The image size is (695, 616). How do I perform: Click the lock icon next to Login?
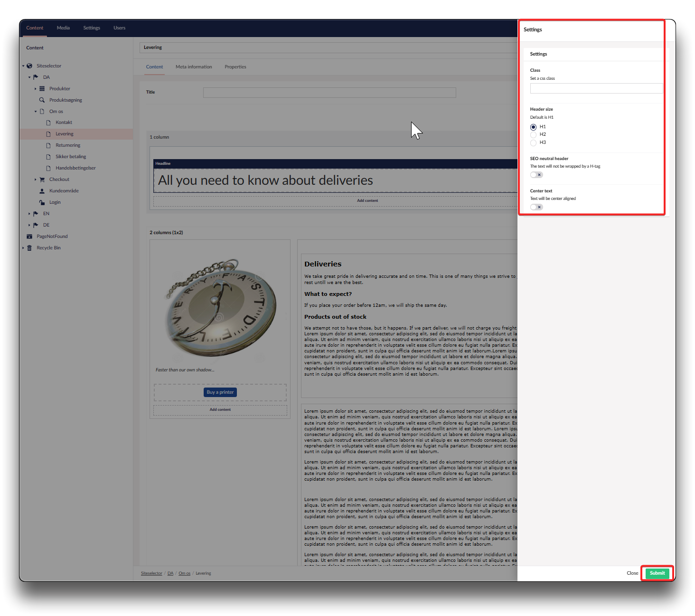pyautogui.click(x=42, y=202)
